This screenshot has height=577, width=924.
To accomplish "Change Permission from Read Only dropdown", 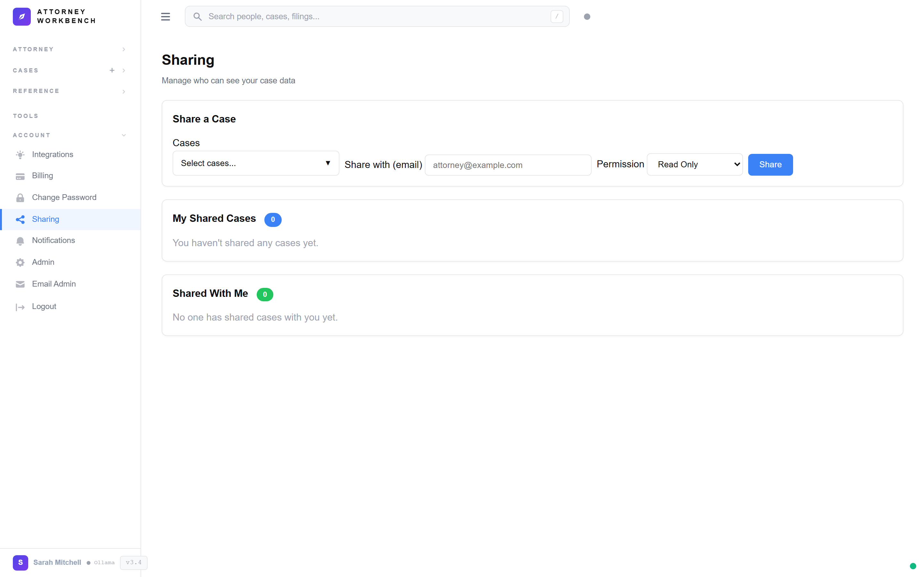I will point(695,164).
